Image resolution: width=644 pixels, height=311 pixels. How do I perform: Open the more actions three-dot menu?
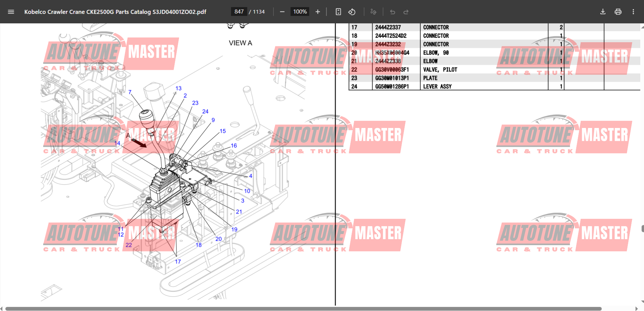633,12
